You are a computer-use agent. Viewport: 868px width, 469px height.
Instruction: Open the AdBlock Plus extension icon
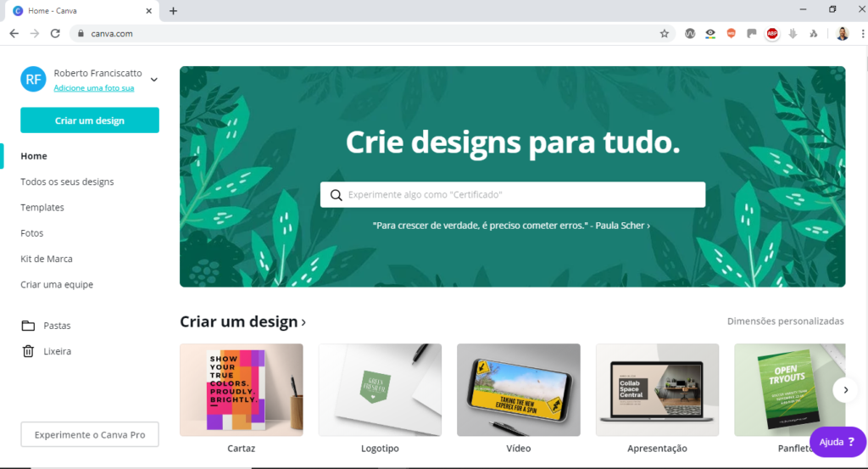point(771,34)
